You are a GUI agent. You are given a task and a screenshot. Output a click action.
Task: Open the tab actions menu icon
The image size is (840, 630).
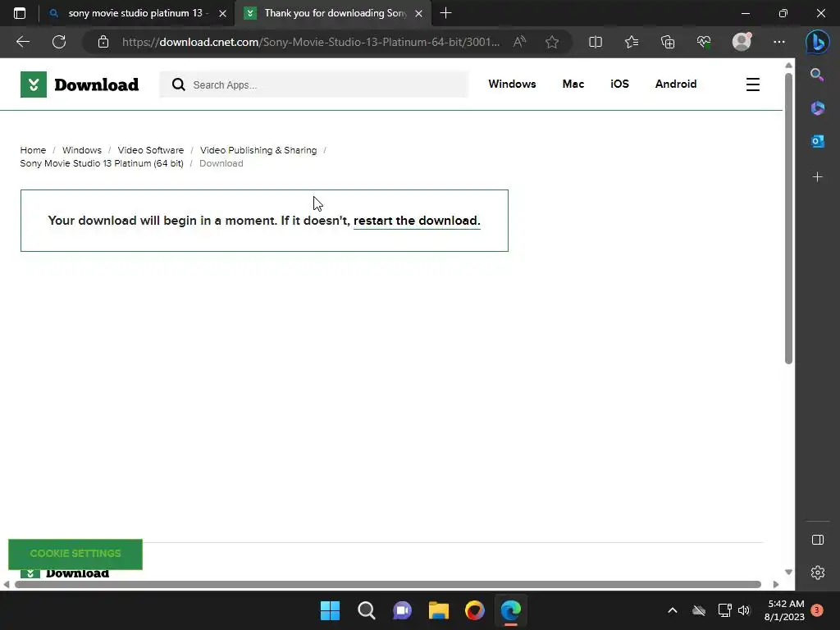click(x=20, y=13)
